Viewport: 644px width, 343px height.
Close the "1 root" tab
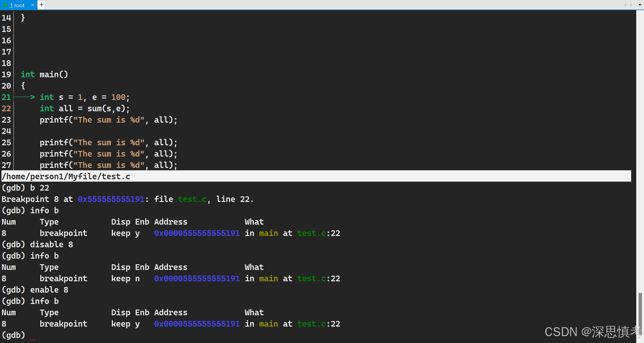pyautogui.click(x=33, y=5)
